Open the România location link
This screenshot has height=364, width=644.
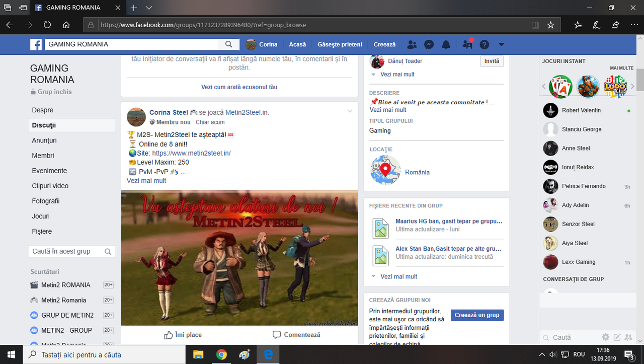[418, 172]
